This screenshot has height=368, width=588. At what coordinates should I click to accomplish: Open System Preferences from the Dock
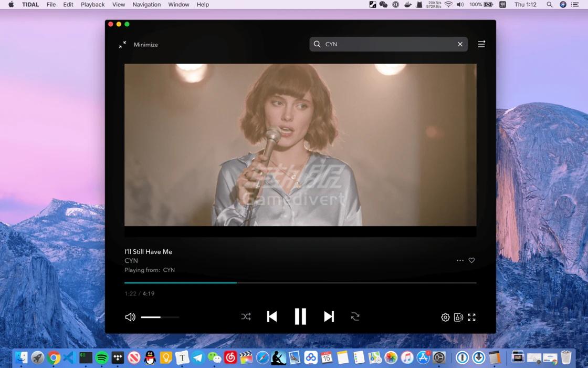439,357
